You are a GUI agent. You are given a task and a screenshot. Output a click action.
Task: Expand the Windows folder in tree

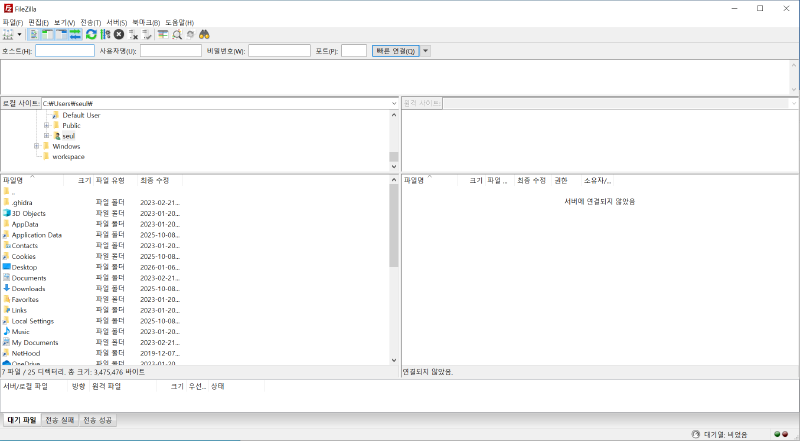click(36, 146)
